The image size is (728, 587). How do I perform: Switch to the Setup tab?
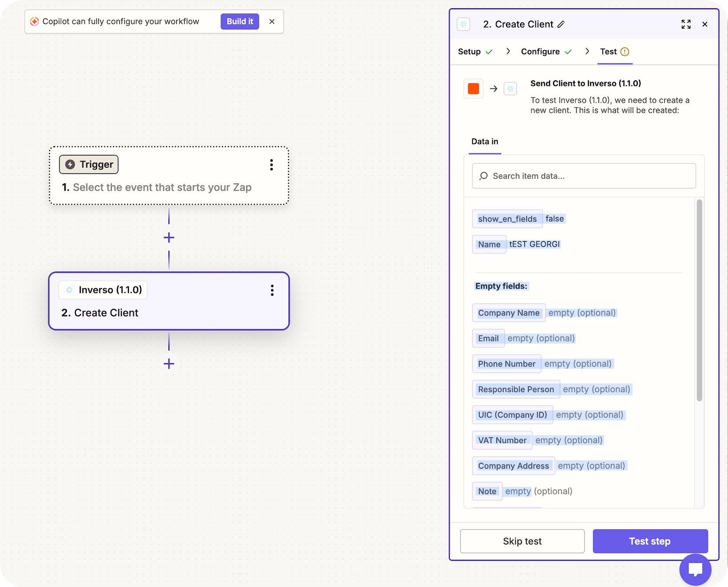click(475, 52)
